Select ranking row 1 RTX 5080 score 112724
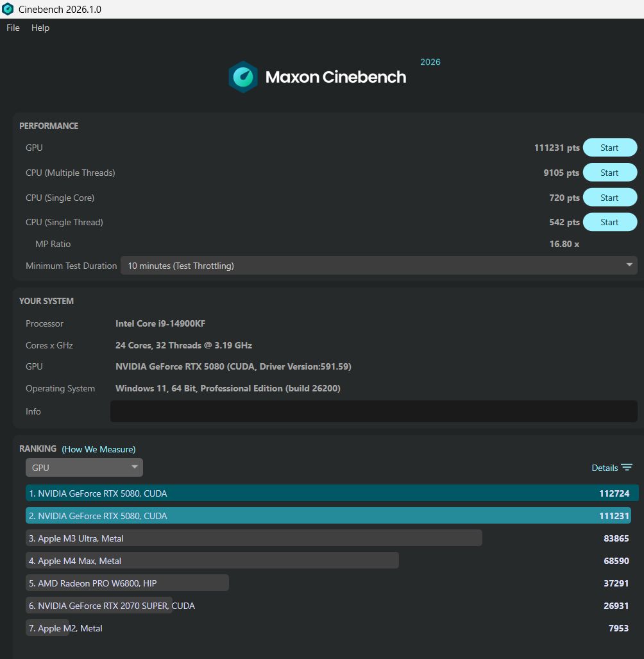This screenshot has width=644, height=659. coord(332,493)
